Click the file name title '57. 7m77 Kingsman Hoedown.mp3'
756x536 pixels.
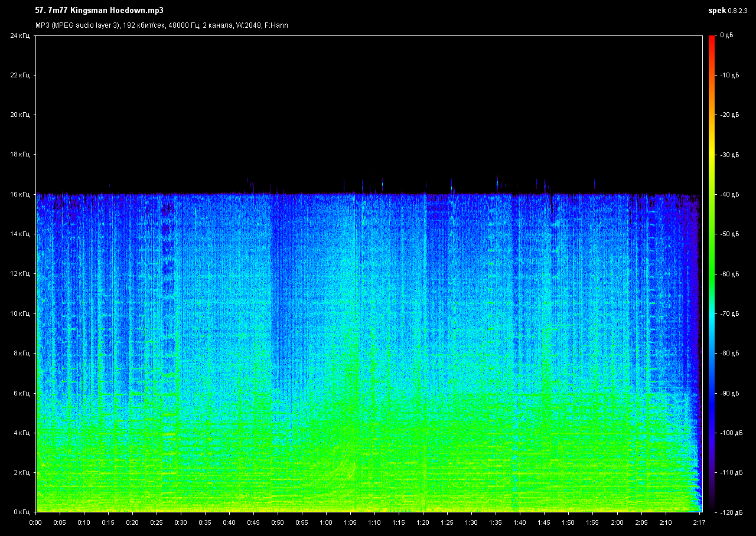pyautogui.click(x=99, y=11)
